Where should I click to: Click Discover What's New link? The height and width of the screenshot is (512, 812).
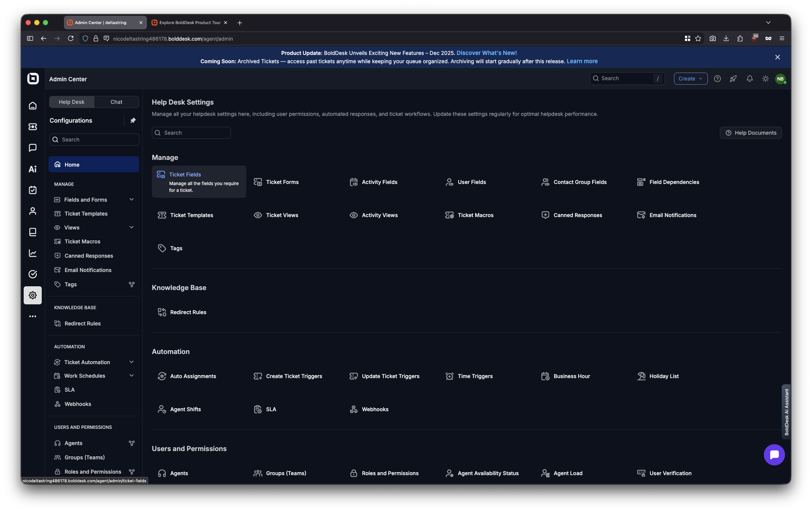click(486, 53)
